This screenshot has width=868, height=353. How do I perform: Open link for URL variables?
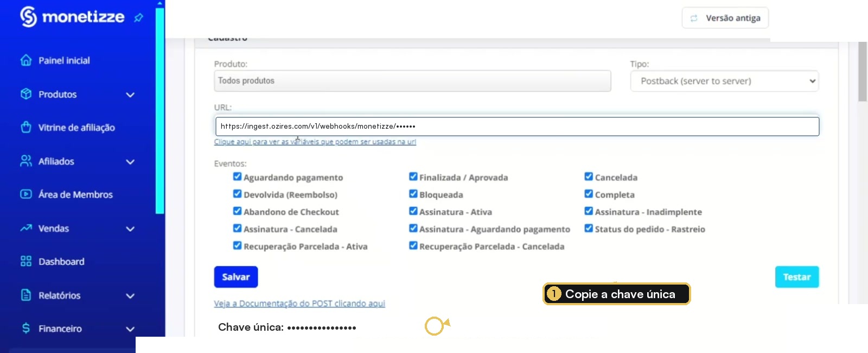pos(315,142)
